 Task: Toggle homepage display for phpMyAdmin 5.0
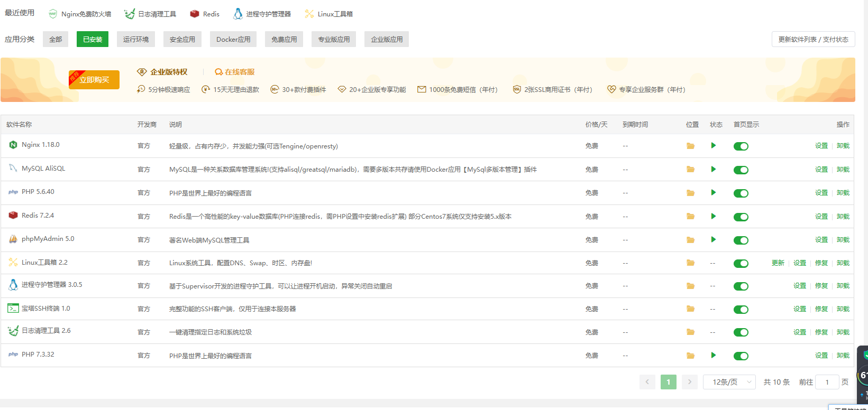[741, 240]
